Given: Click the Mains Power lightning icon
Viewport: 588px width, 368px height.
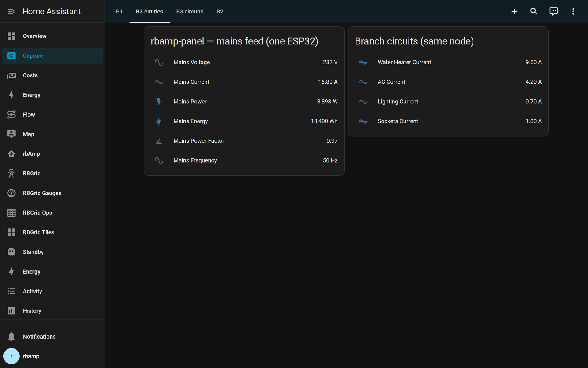Looking at the screenshot, I should [x=159, y=102].
